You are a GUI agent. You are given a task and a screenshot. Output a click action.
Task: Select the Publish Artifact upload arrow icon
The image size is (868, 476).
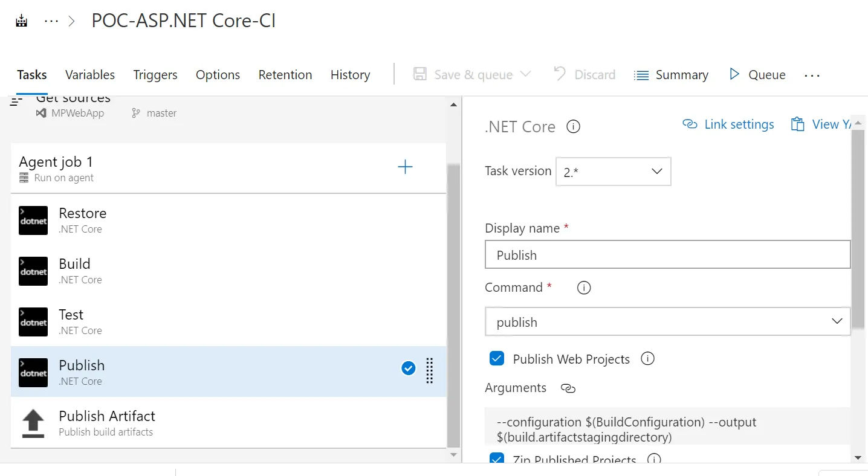[33, 423]
